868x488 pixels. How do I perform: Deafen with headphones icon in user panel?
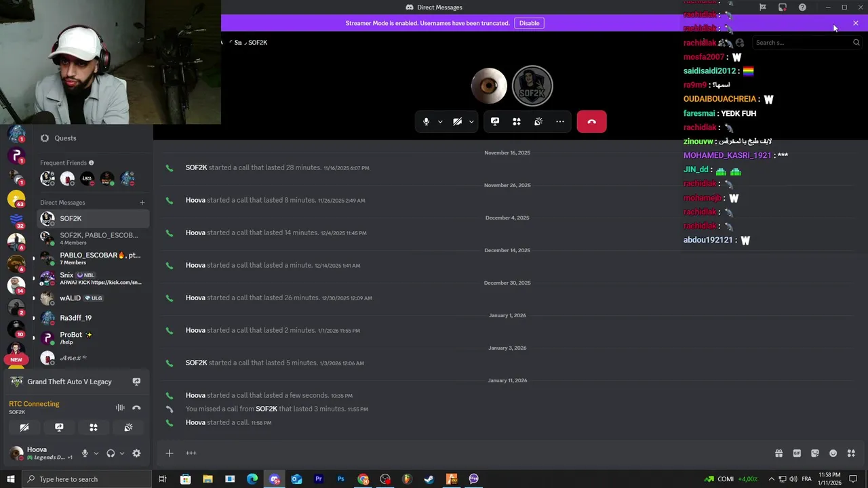pos(111,453)
